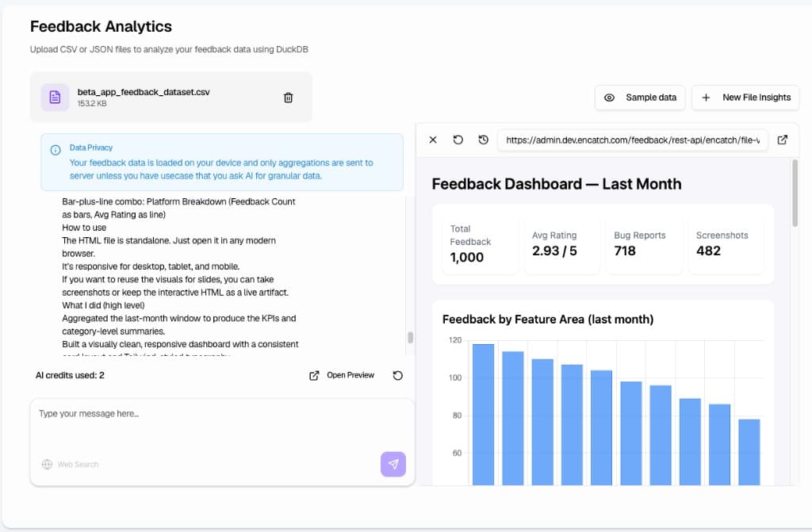The width and height of the screenshot is (812, 532).
Task: Click the globe icon for Web Search
Action: [x=47, y=464]
